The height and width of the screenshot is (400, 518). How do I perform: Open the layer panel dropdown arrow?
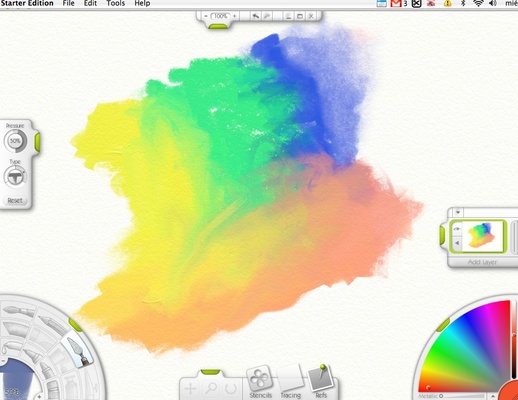coord(458,212)
